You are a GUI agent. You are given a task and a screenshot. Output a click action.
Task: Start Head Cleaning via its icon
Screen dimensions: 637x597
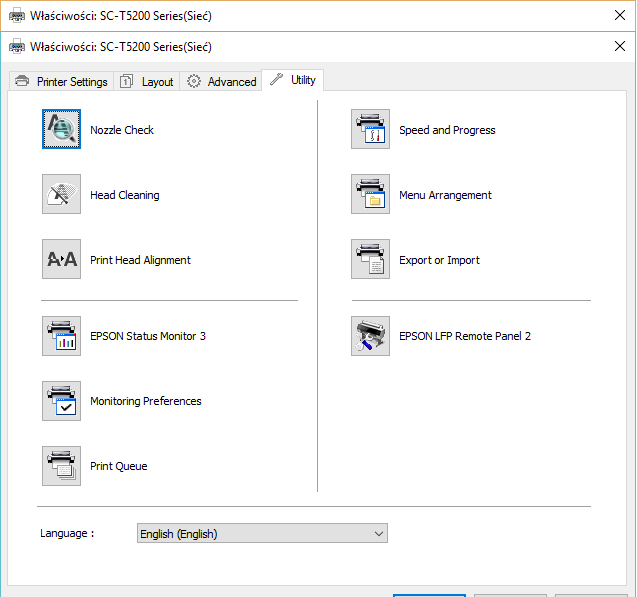point(61,195)
